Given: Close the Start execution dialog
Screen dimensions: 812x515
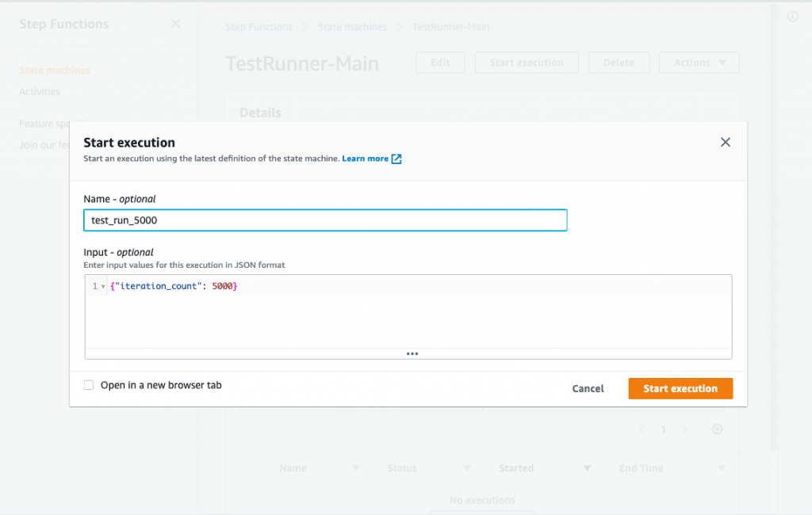Looking at the screenshot, I should [x=725, y=142].
